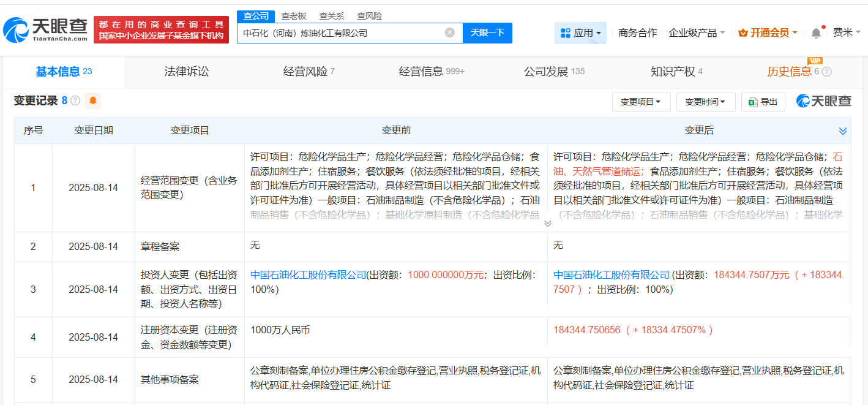Subscribe via bell icon beside 变更记录
The width and height of the screenshot is (868, 405).
click(x=92, y=100)
